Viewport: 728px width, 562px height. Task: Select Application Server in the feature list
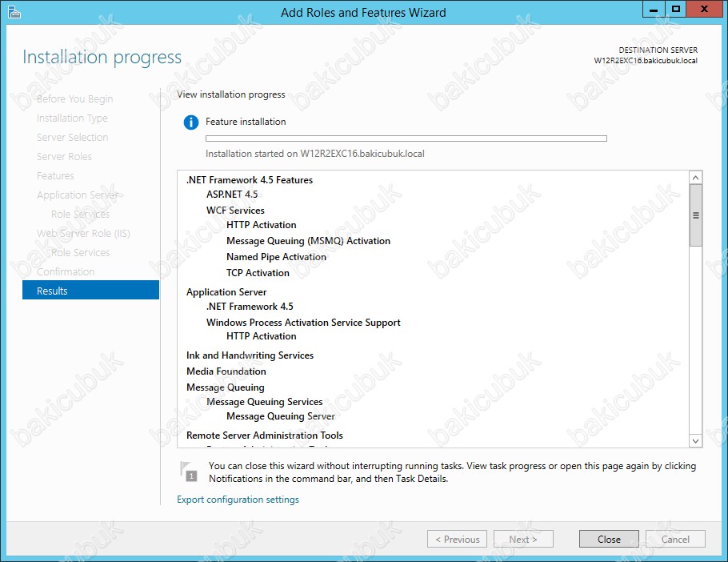(x=226, y=292)
